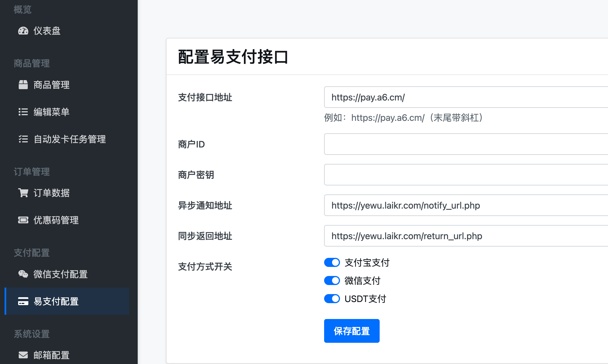Image resolution: width=608 pixels, height=364 pixels.
Task: Select the coupon icon for 优惠码管理
Action: click(24, 220)
